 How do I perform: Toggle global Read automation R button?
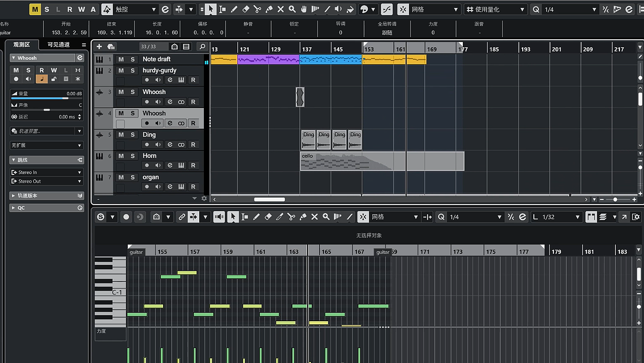coord(69,9)
